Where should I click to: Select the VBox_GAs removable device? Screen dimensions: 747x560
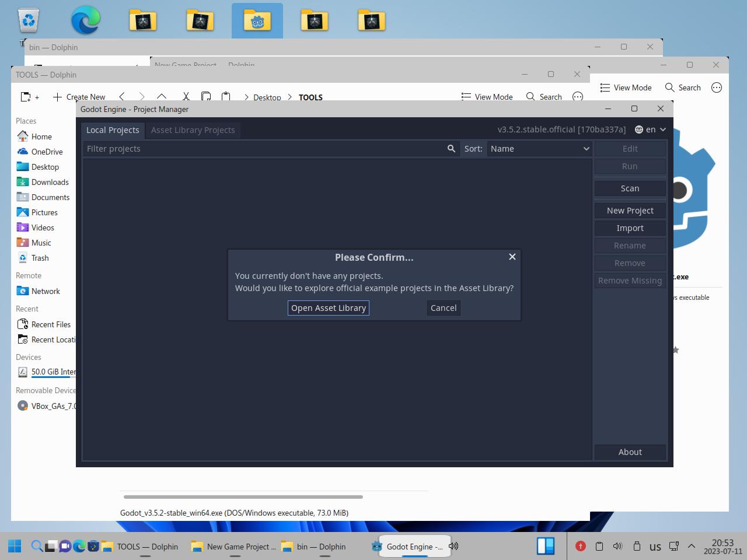tap(46, 406)
